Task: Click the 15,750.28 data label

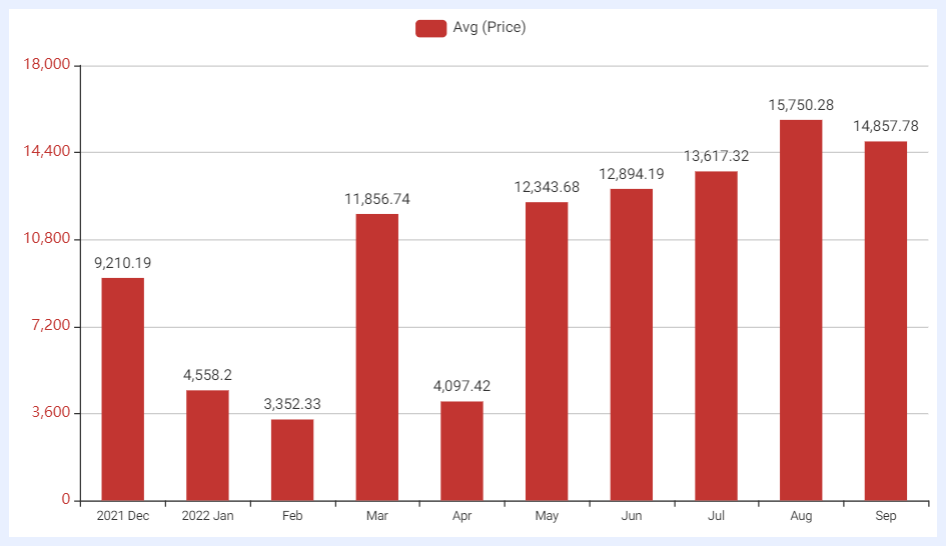Action: tap(801, 105)
